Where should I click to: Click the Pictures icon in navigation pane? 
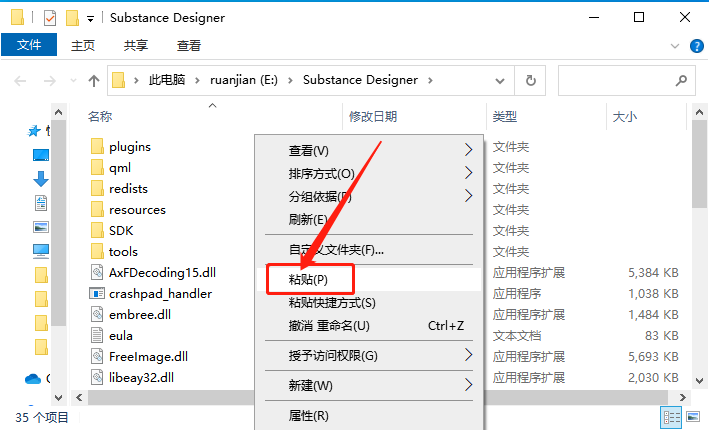pyautogui.click(x=41, y=227)
